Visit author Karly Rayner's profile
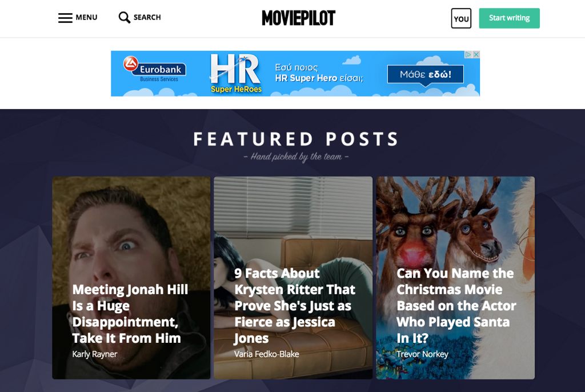This screenshot has width=585, height=392. point(95,354)
